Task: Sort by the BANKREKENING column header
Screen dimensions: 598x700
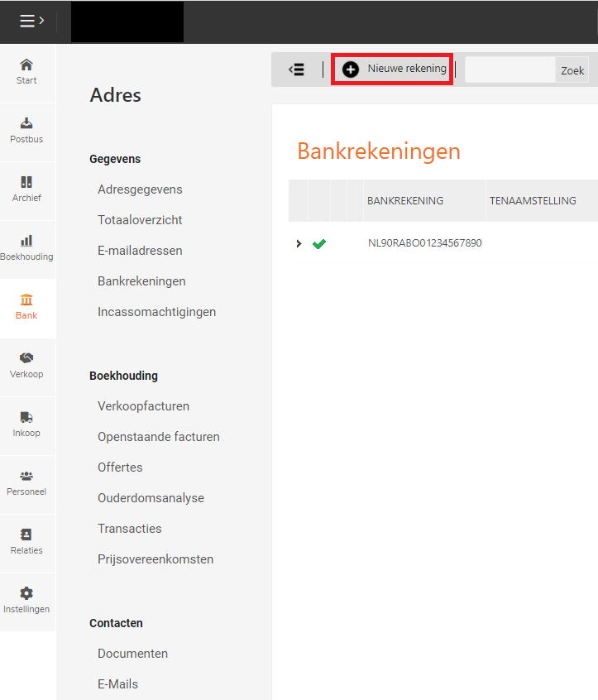Action: click(405, 201)
